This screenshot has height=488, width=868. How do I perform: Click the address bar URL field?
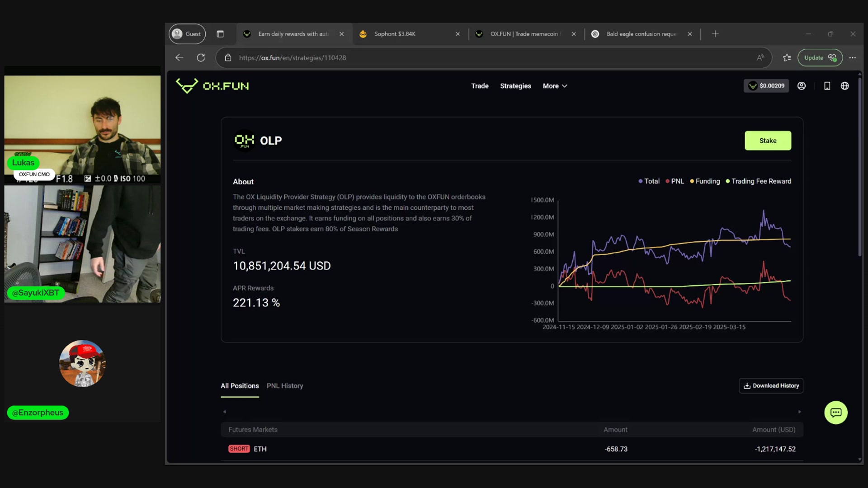pyautogui.click(x=493, y=58)
